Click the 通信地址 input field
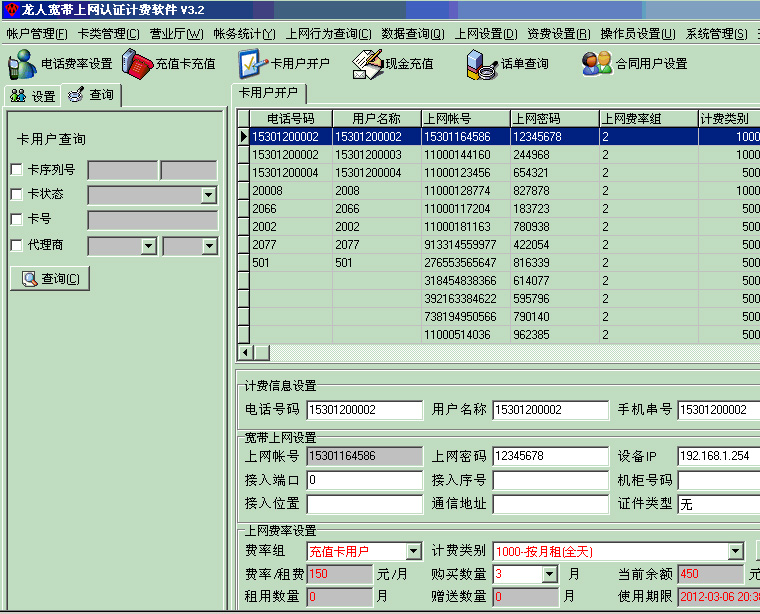This screenshot has width=760, height=614. click(x=551, y=504)
